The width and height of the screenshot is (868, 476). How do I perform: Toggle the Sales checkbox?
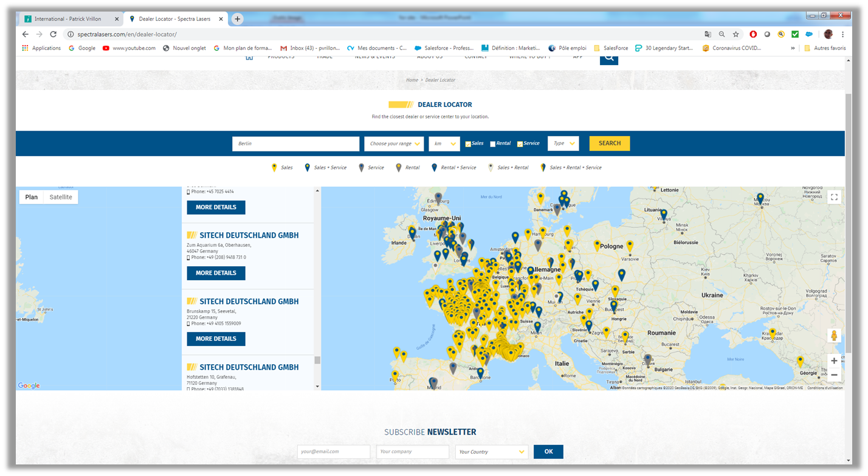(468, 144)
